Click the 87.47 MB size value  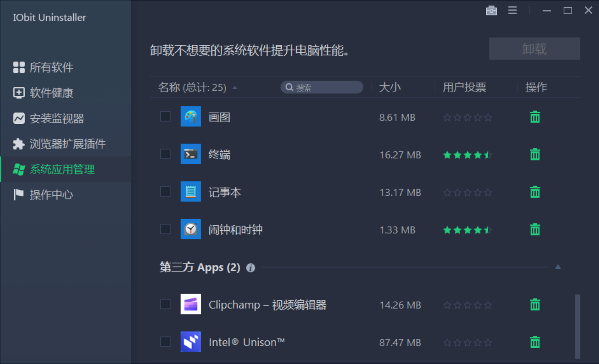point(400,342)
